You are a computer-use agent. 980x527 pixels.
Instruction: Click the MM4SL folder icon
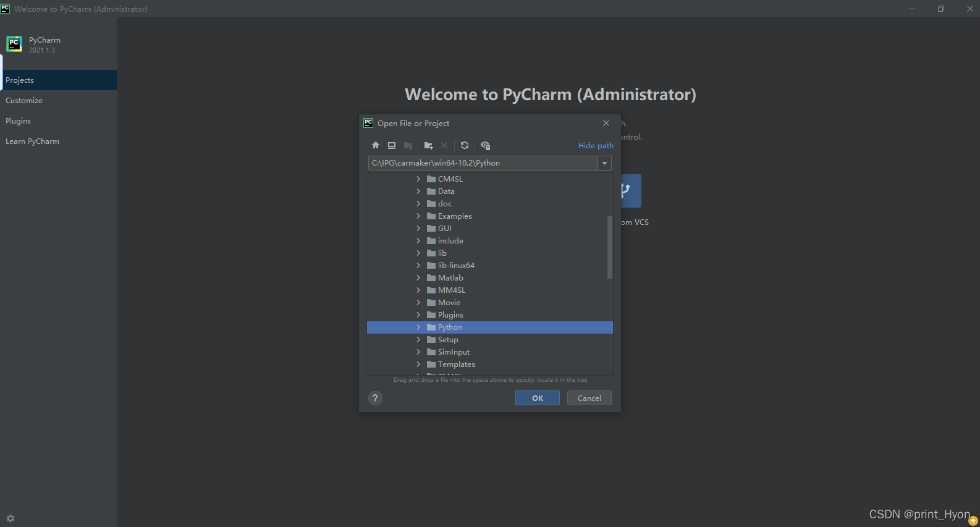pyautogui.click(x=431, y=290)
